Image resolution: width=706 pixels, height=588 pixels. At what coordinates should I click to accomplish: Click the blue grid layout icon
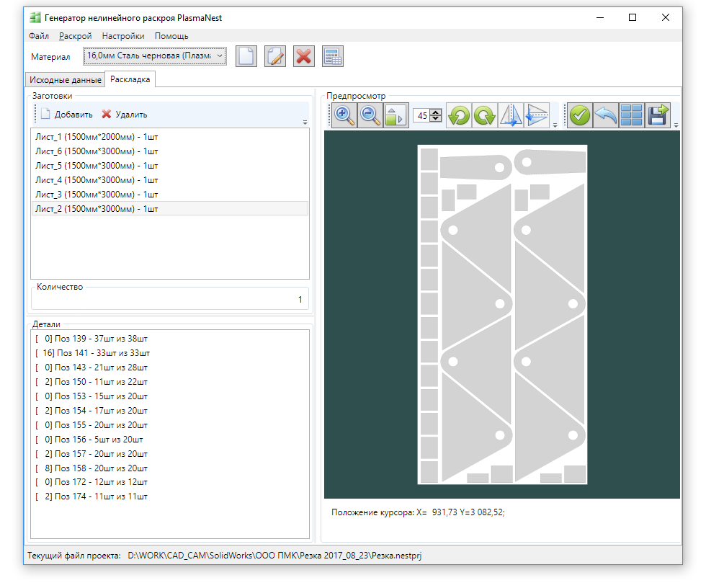[632, 115]
